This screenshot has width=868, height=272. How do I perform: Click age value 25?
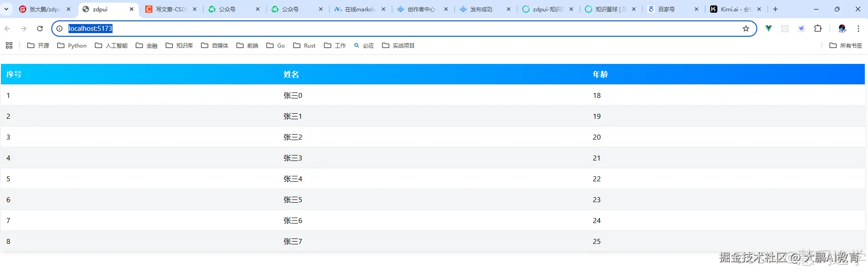[597, 241]
